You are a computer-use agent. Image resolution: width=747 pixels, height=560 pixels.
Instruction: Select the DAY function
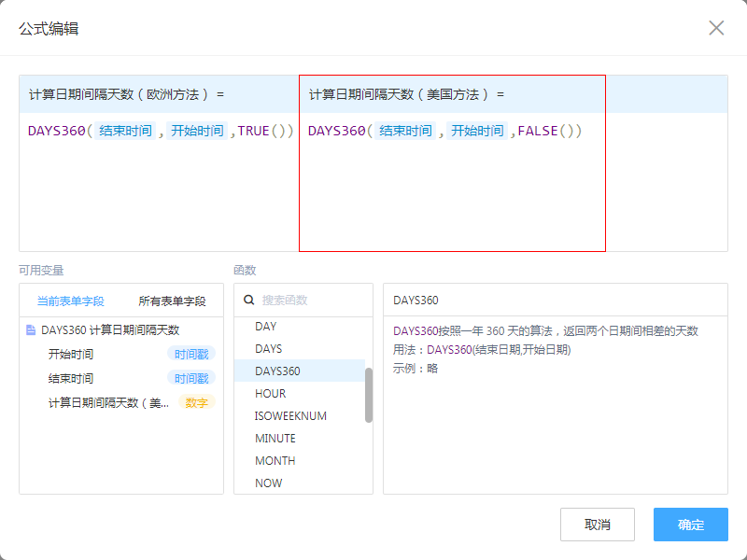(266, 327)
